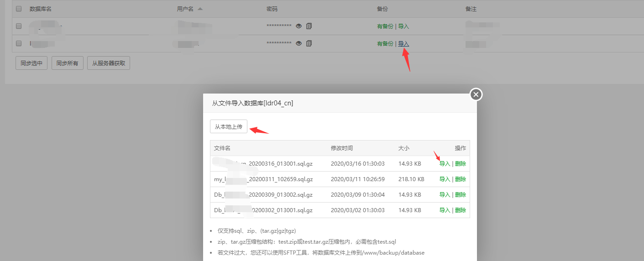Open 有备份 link in first row

tap(385, 26)
